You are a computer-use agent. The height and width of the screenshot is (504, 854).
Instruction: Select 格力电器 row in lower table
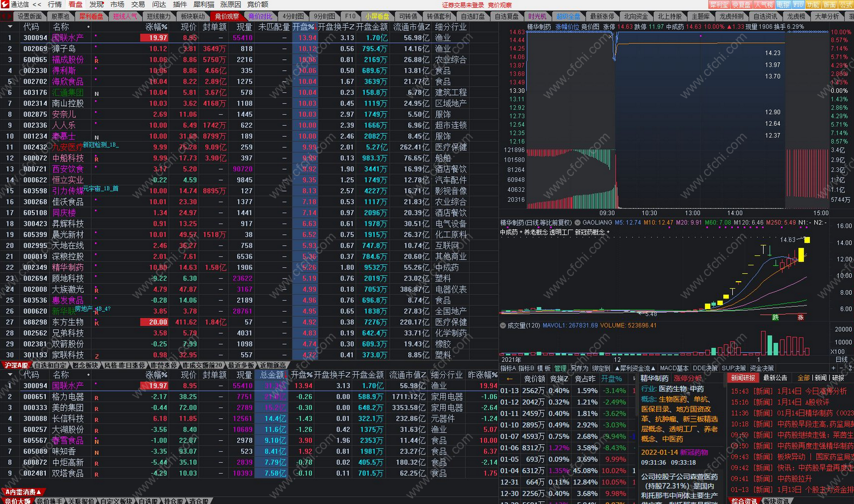click(249, 397)
